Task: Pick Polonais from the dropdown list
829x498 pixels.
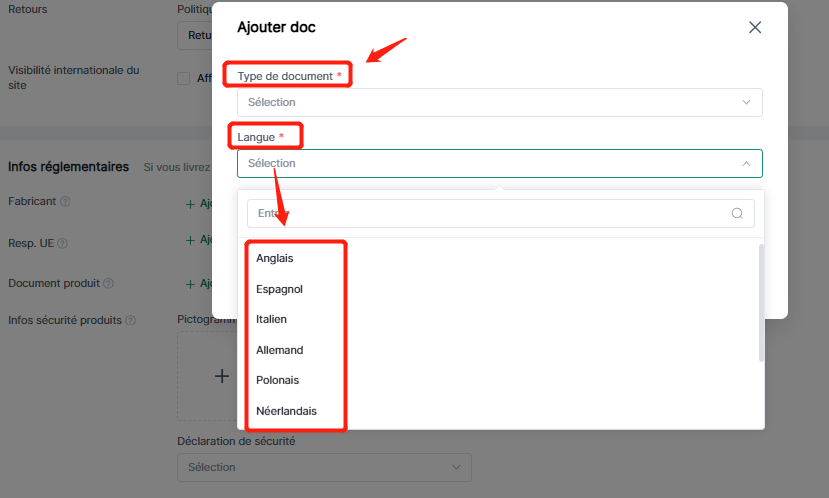Action: pos(277,380)
